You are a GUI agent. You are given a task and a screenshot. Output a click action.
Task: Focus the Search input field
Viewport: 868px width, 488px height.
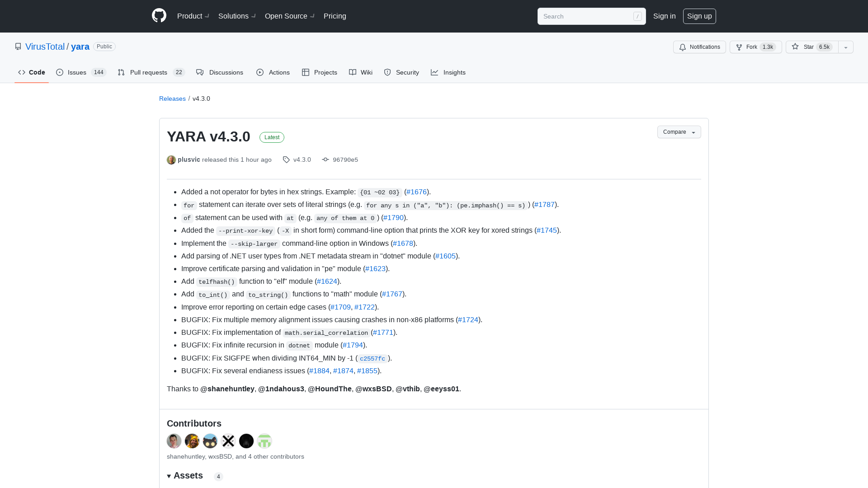click(591, 16)
